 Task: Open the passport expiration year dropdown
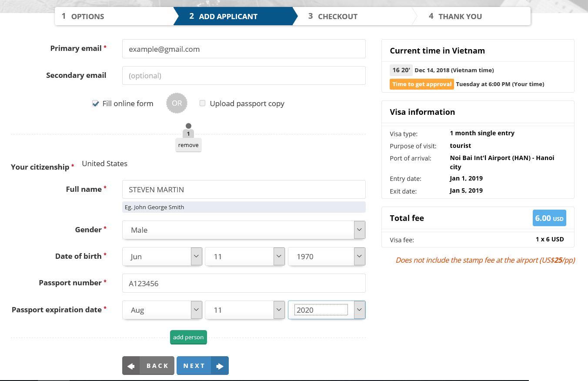(x=327, y=310)
